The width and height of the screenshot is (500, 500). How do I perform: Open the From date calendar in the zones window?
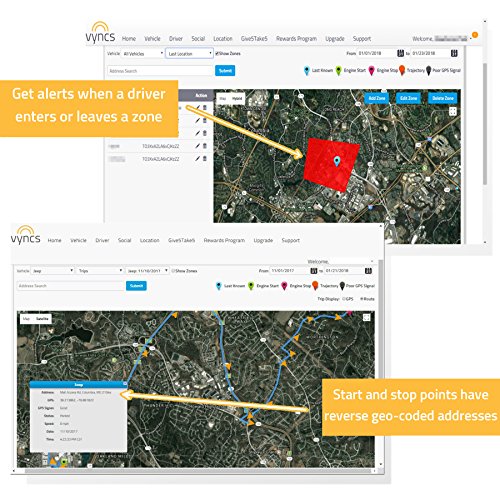(400, 53)
